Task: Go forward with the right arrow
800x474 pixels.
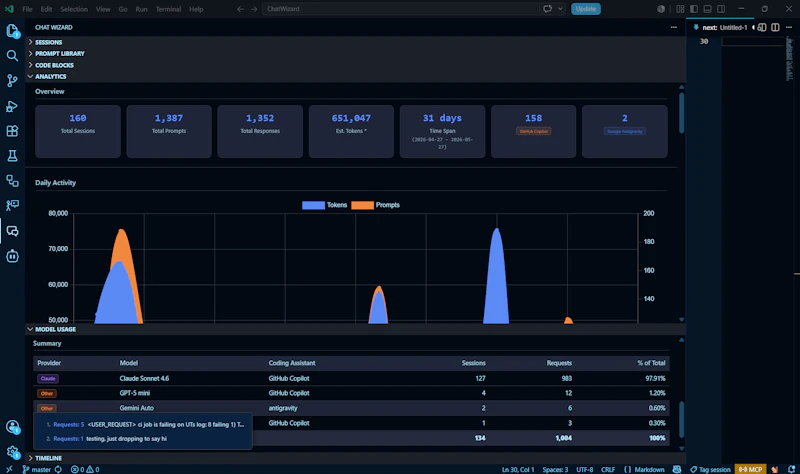Action: coord(254,9)
